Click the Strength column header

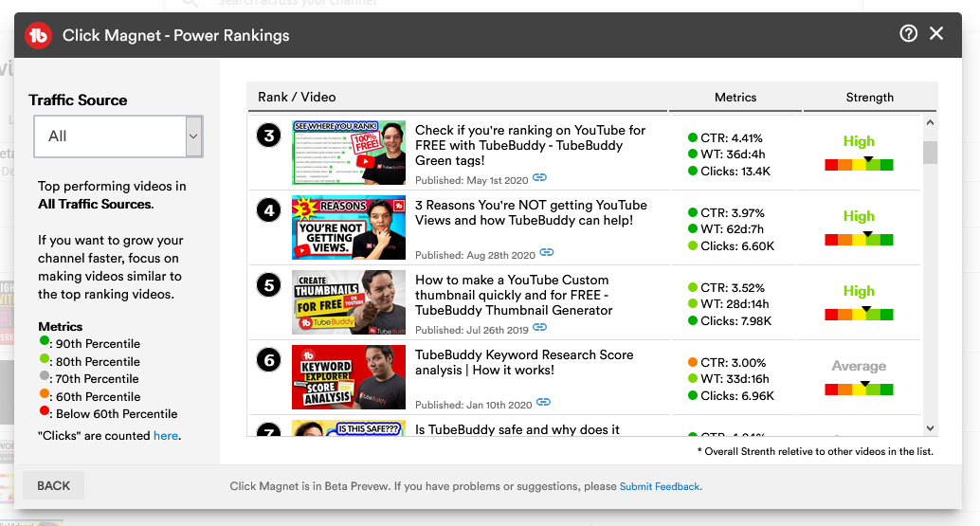[x=869, y=97]
